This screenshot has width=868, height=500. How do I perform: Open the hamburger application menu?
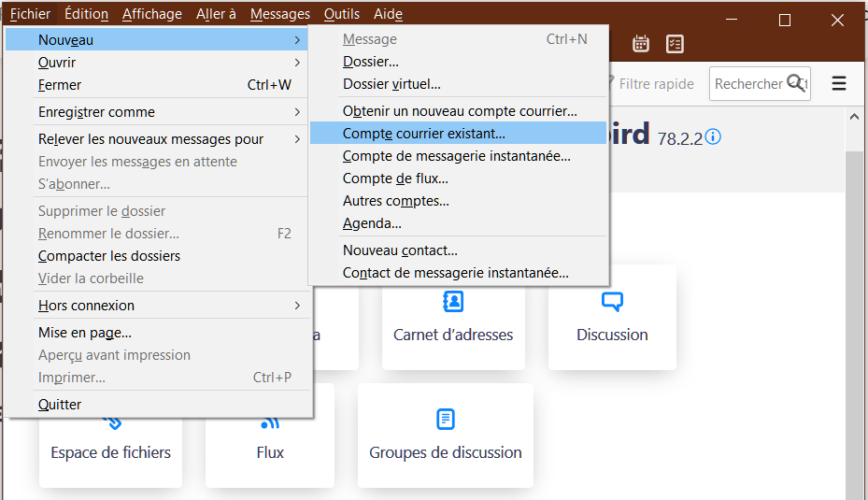pos(838,84)
